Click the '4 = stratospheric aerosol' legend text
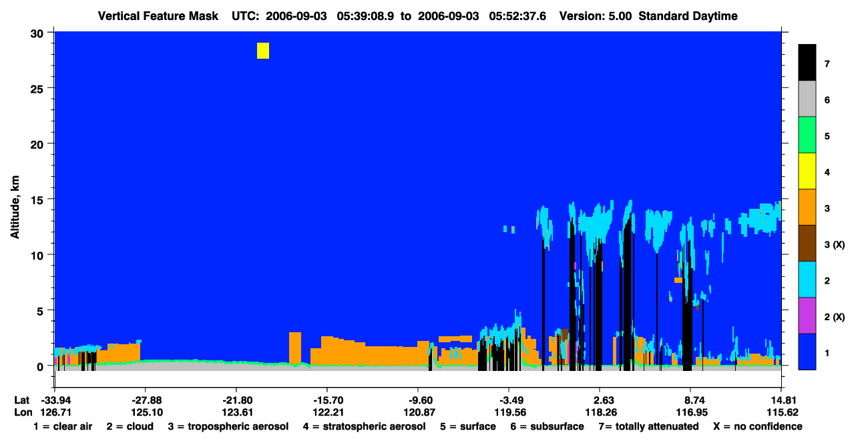This screenshot has width=868, height=445. click(x=364, y=426)
